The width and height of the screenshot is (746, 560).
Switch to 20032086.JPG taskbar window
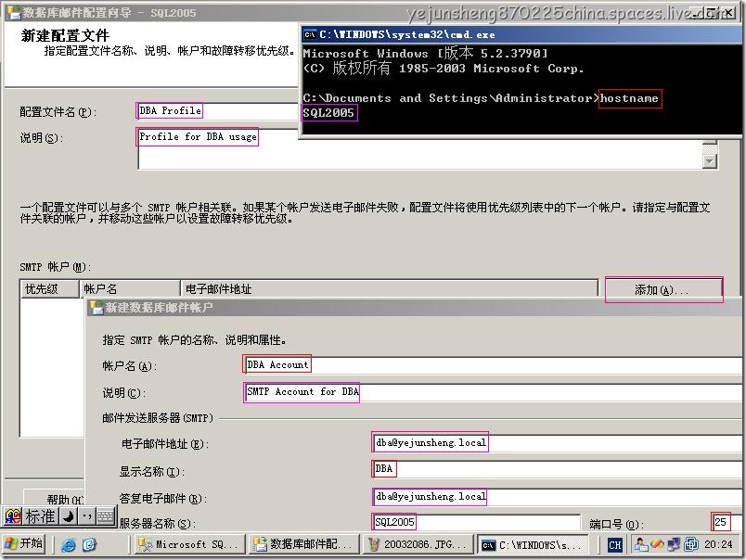pyautogui.click(x=418, y=545)
